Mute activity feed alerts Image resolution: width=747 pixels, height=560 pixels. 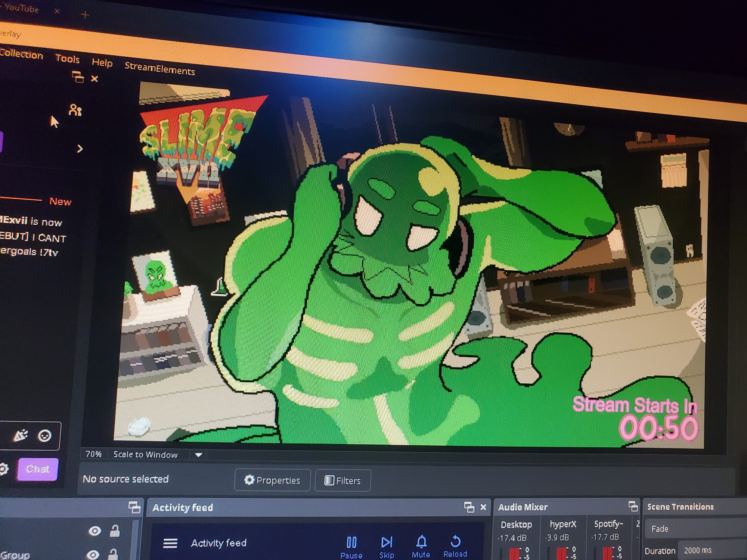[421, 547]
